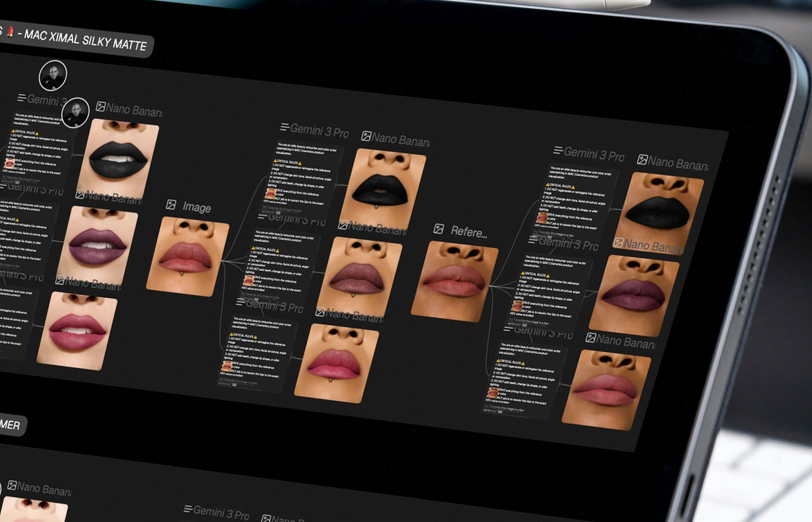Click Nano Banana title above dark-skin rose lips
This screenshot has height=522, width=812.
point(626,341)
